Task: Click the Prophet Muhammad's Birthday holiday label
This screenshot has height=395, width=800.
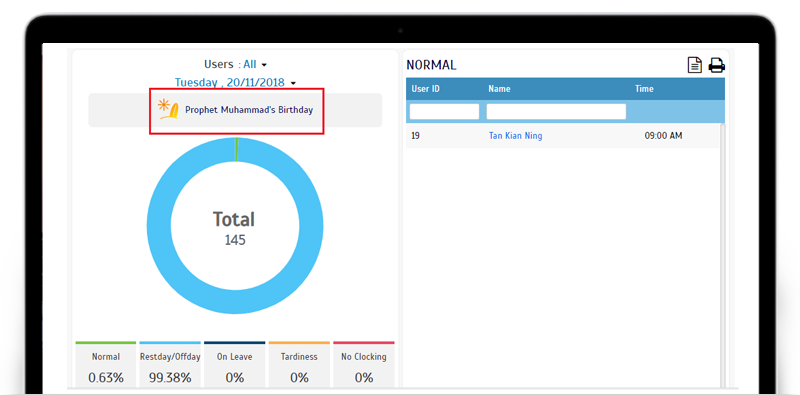Action: [x=249, y=110]
